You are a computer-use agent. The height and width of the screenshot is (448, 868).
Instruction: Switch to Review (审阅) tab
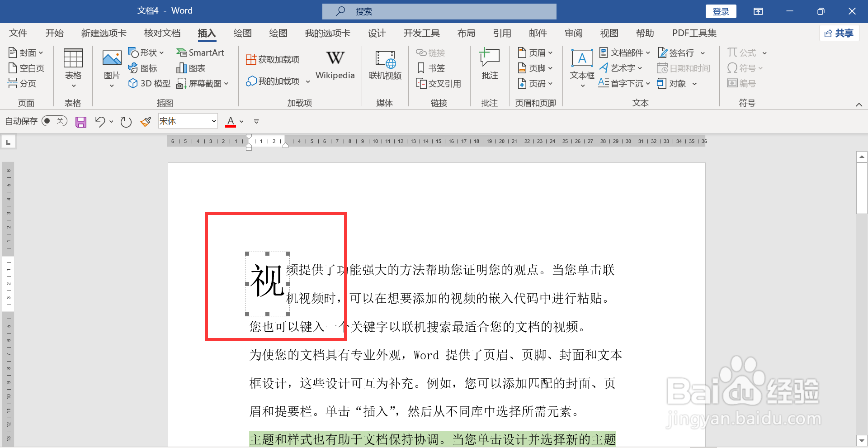573,33
